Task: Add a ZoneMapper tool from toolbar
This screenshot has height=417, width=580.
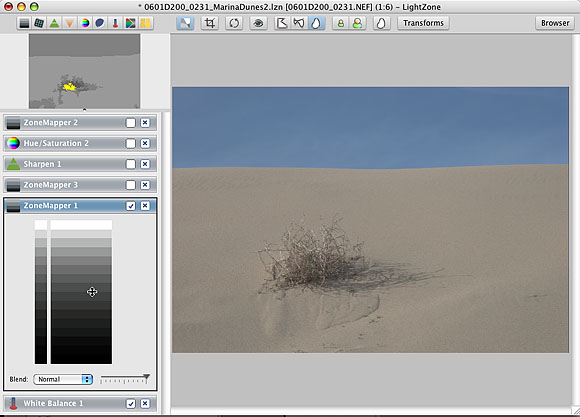Action: [x=24, y=23]
